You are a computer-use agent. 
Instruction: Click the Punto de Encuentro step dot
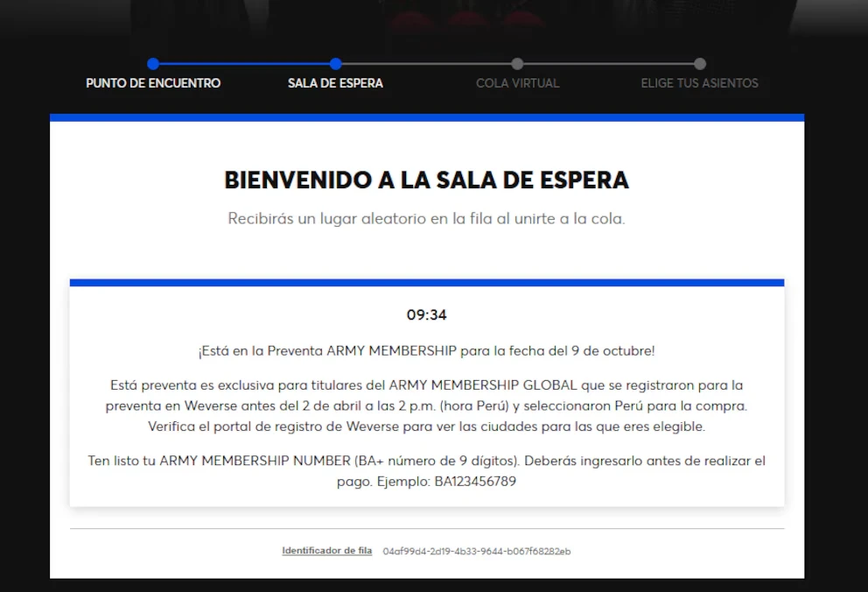(153, 64)
